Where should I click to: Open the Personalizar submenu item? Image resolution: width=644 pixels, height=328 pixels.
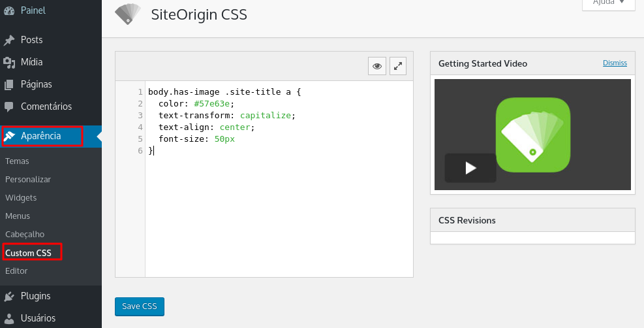tap(28, 180)
